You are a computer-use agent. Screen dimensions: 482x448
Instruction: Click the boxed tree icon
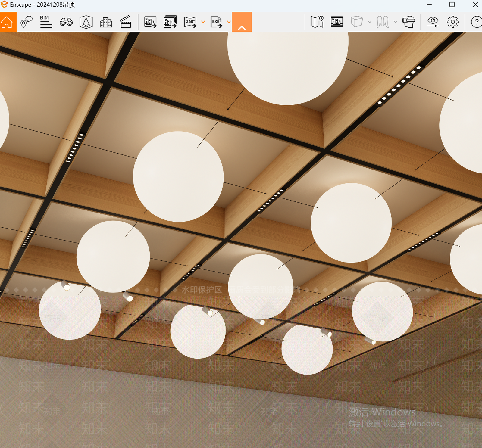[86, 22]
